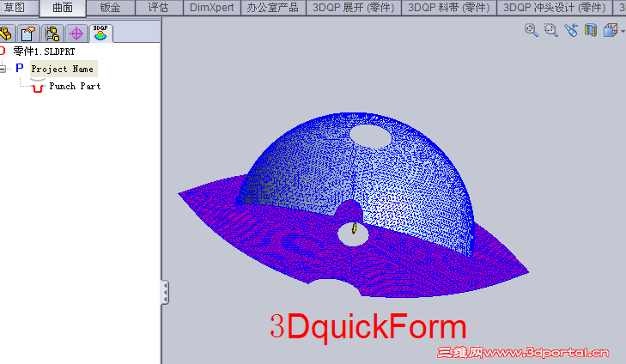Switch to the DimXpert tab
The height and width of the screenshot is (364, 626).
coord(211,8)
